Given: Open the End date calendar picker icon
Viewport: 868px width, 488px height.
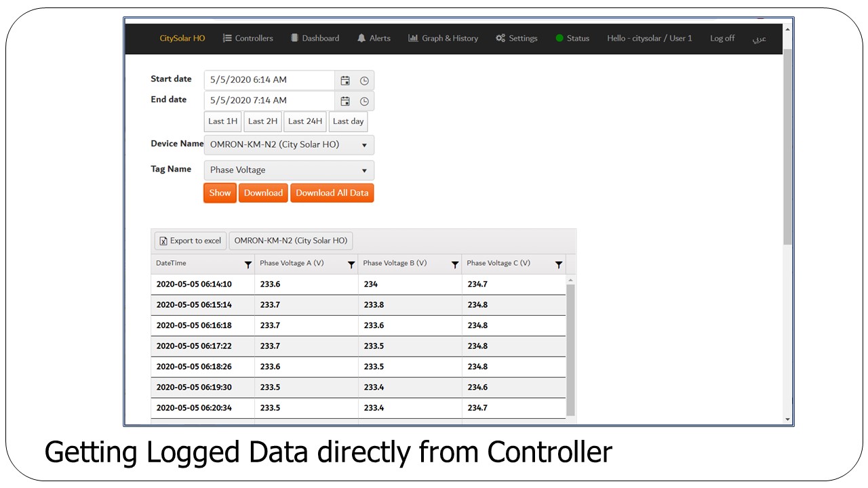Looking at the screenshot, I should [345, 101].
